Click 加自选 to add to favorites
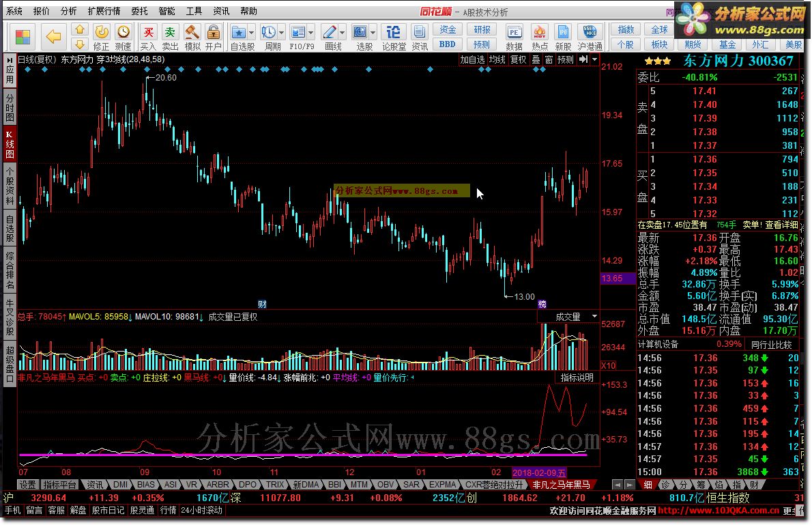Screen dimensions: 812x525 coord(472,59)
